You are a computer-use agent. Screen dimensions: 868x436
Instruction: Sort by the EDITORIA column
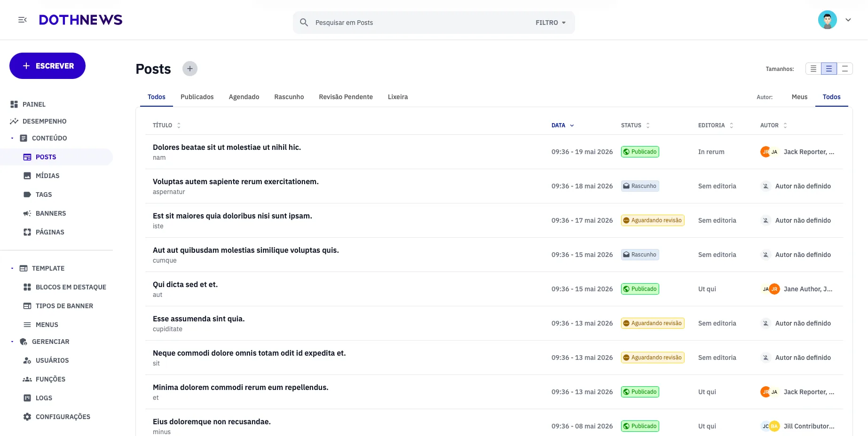click(716, 125)
